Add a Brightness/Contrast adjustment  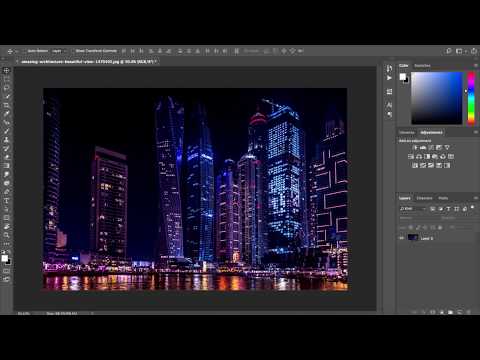pos(415,147)
